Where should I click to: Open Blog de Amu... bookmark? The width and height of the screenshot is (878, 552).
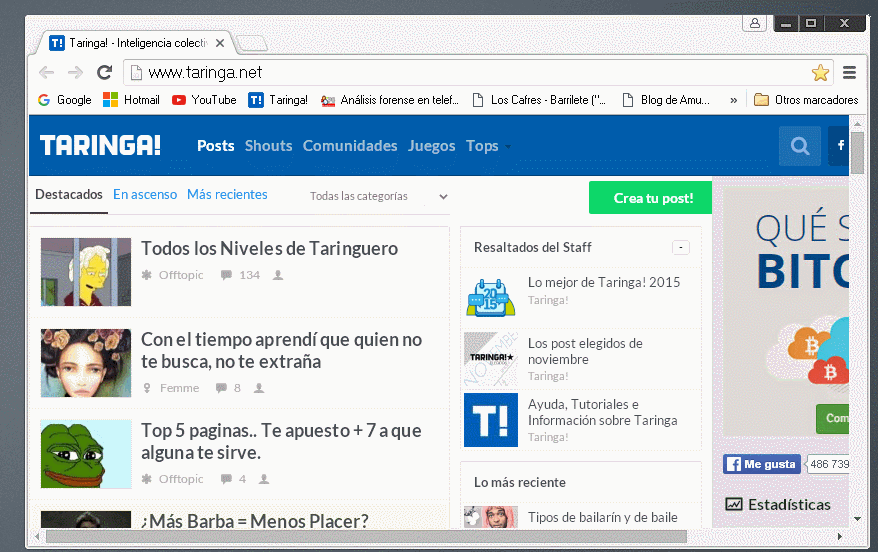[666, 100]
